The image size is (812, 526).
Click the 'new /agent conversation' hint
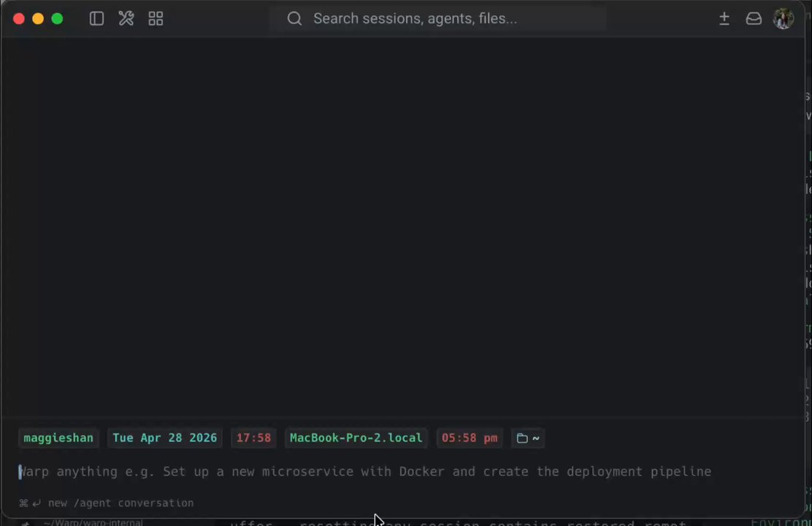[x=120, y=503]
